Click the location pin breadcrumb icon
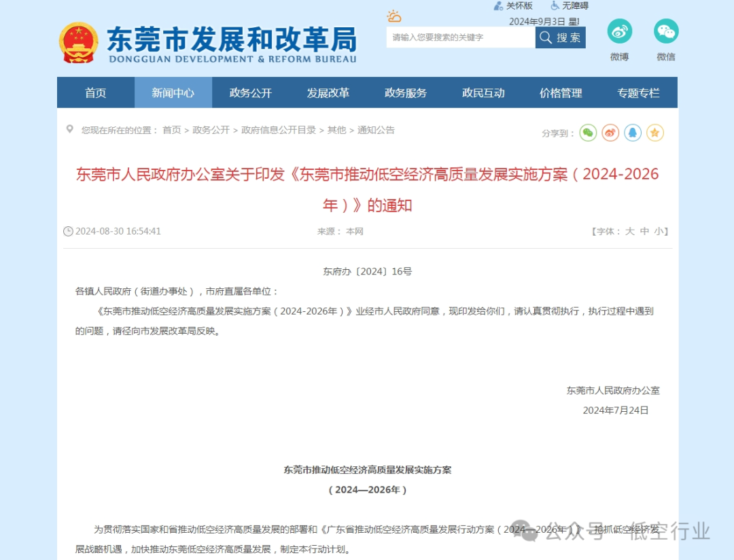This screenshot has width=734, height=560. coord(69,129)
